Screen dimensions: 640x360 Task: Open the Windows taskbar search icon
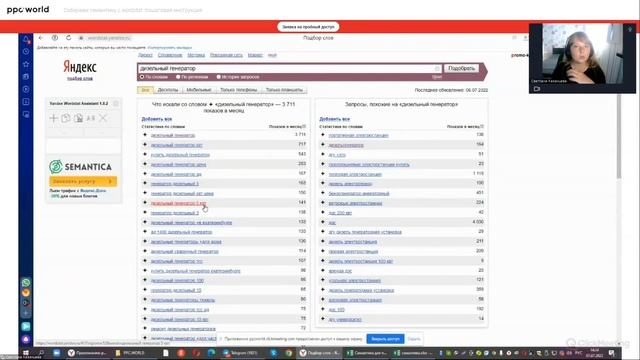(41, 353)
